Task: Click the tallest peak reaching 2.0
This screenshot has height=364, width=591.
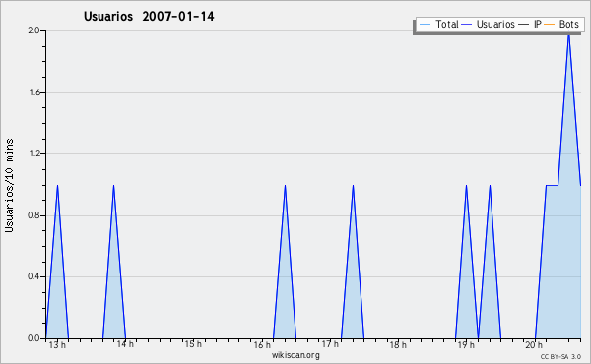Action: (569, 34)
